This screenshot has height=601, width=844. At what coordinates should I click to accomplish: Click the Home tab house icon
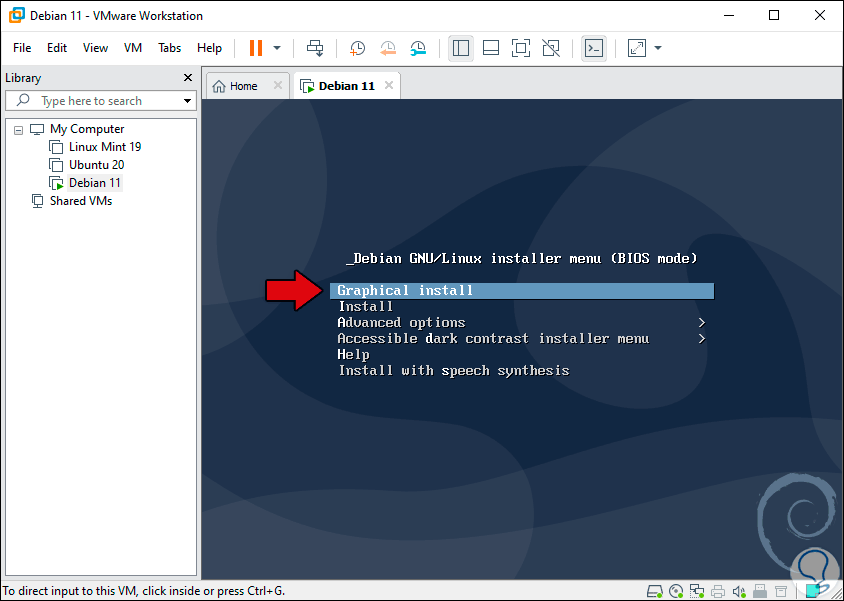(x=219, y=86)
